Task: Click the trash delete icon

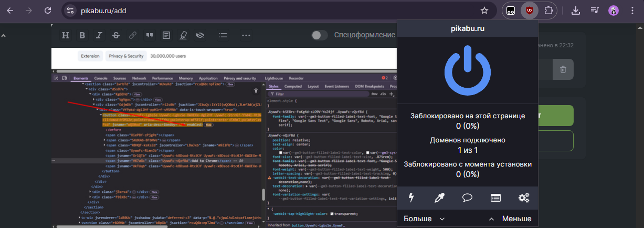Action: (563, 69)
